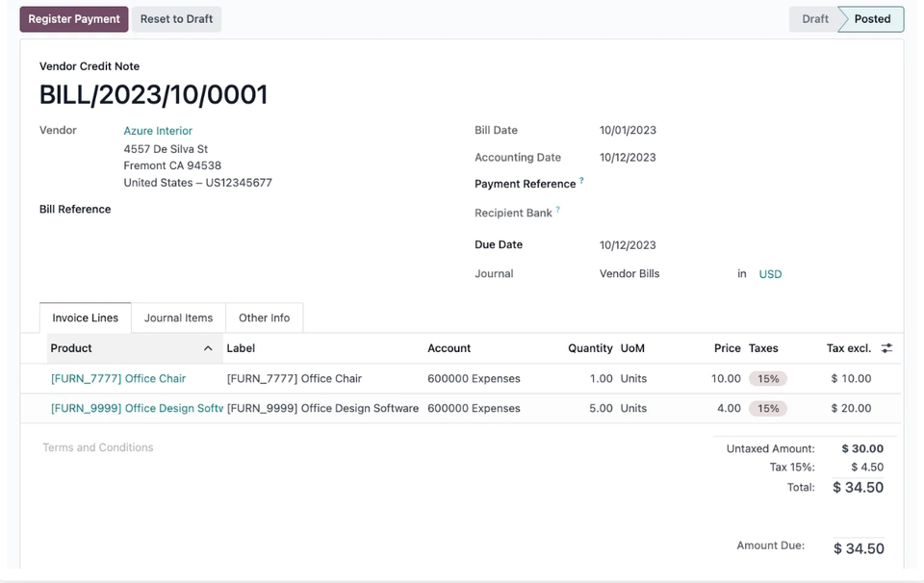The image size is (924, 583).
Task: Click vendor address 4557 De Silva St
Action: (166, 149)
